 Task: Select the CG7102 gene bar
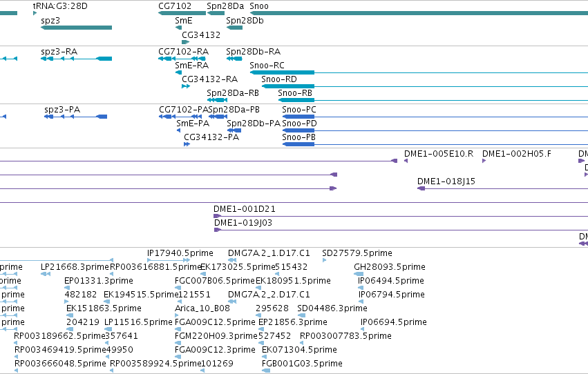(x=182, y=14)
